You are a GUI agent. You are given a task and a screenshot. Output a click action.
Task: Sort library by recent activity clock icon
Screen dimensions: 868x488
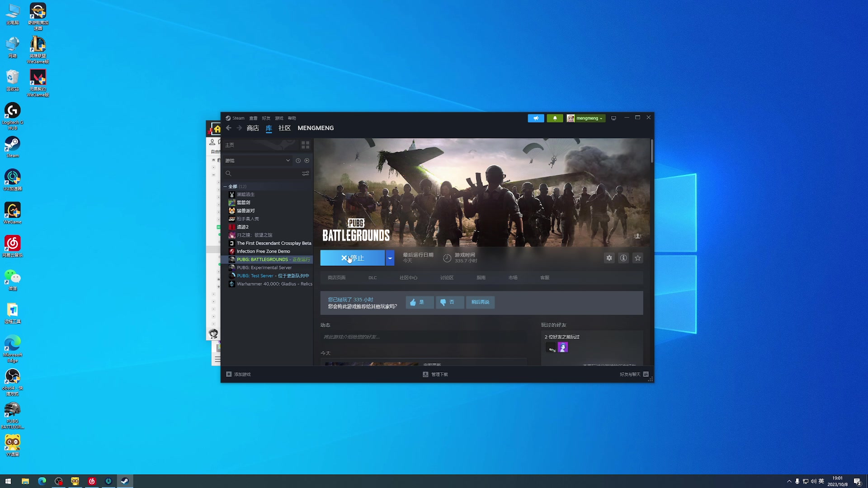(x=298, y=160)
